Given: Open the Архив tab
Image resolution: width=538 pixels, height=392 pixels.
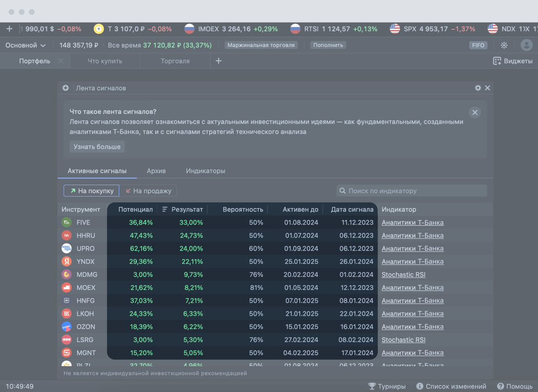Looking at the screenshot, I should click(156, 171).
